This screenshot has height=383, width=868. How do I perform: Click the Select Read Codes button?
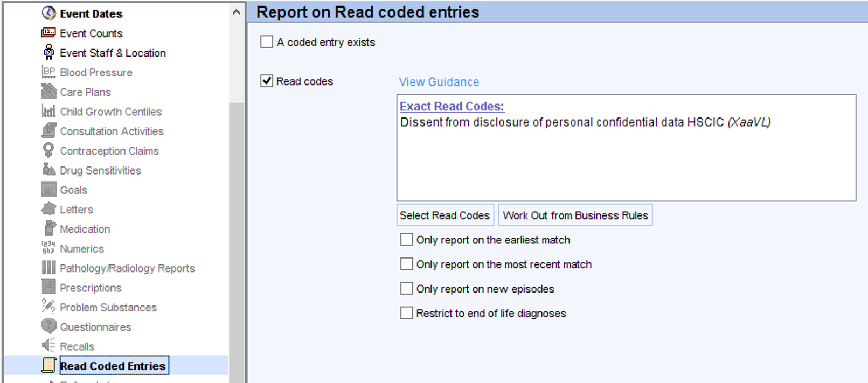click(x=445, y=215)
